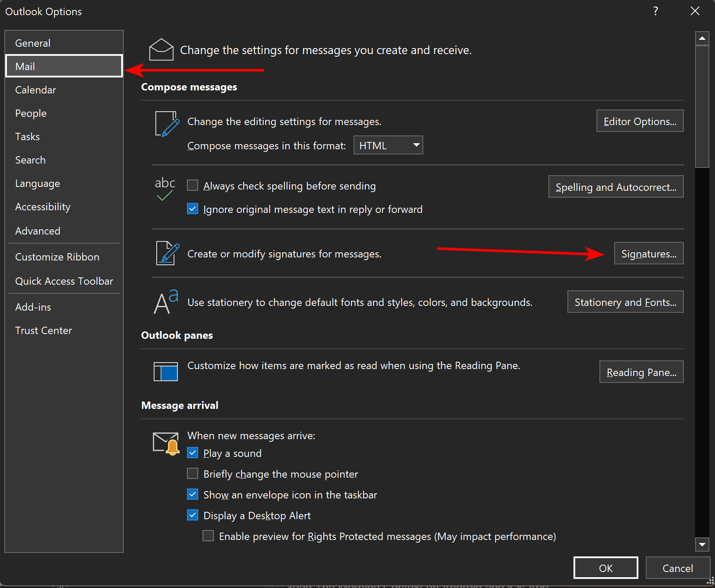
Task: Enable preview for Rights Protected messages
Action: [x=208, y=536]
